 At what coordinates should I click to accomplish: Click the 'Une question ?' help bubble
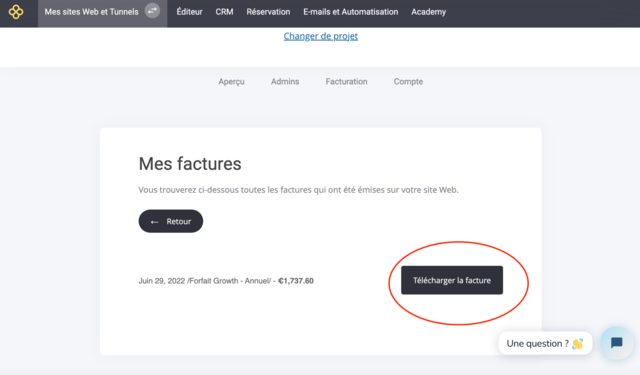coord(545,344)
